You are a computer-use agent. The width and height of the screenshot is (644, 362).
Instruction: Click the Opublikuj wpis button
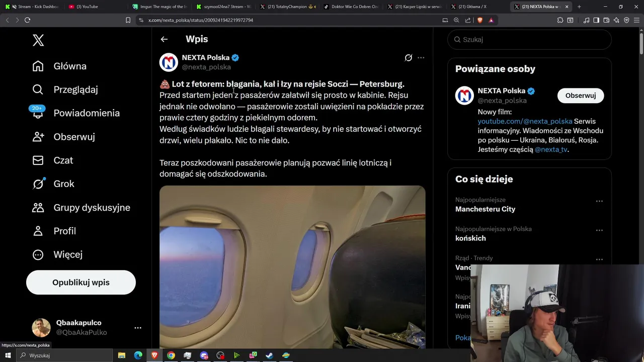coord(81,283)
